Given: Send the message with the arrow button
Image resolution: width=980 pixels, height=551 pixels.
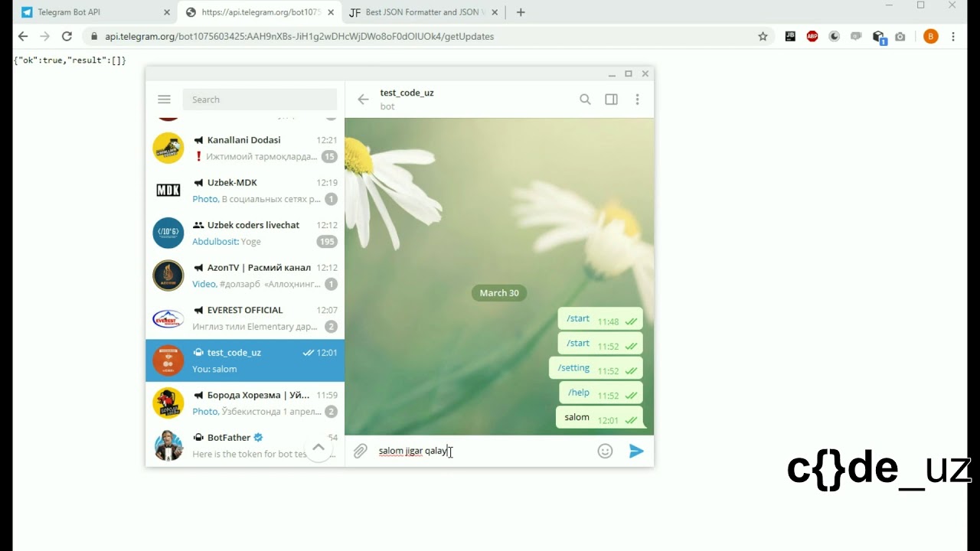Looking at the screenshot, I should pos(636,452).
